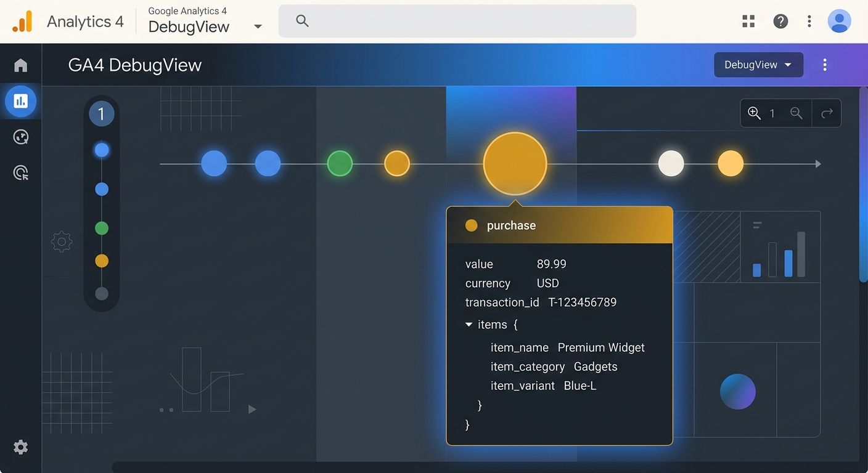Select the green event on timeline
The height and width of the screenshot is (473, 868).
point(340,164)
